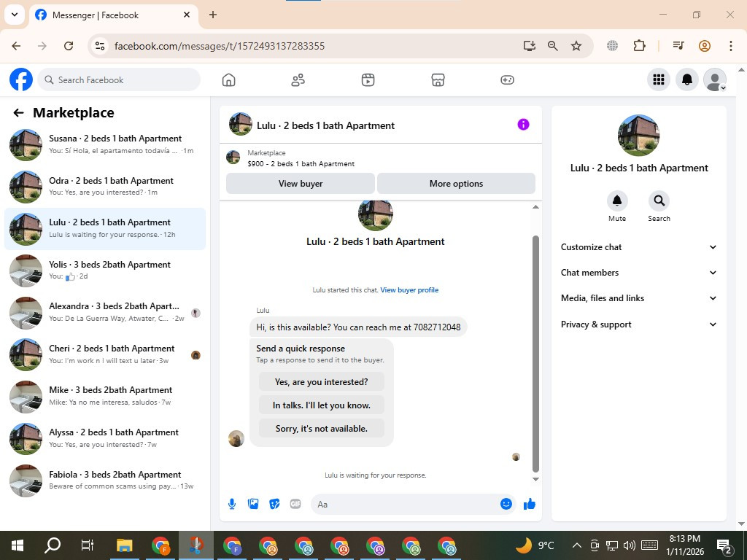
Task: Open Yolis 3 beds 2bath conversation
Action: 105,270
